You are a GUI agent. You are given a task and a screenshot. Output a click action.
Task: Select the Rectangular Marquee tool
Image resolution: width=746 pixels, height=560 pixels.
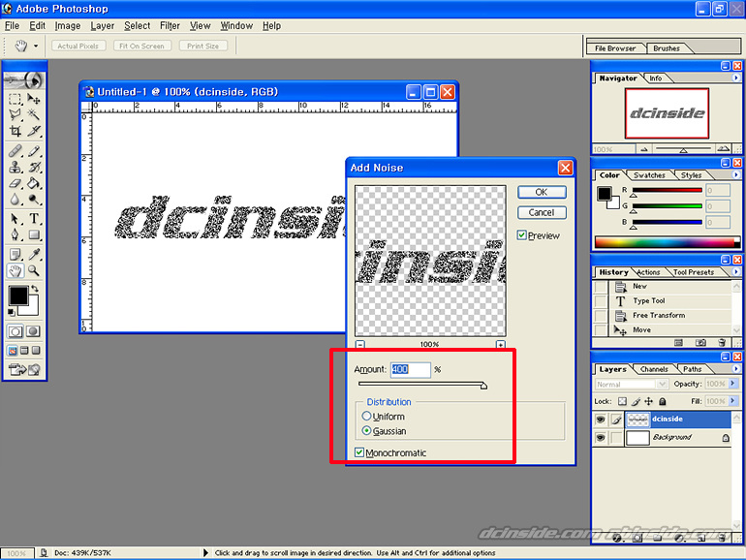[x=16, y=99]
